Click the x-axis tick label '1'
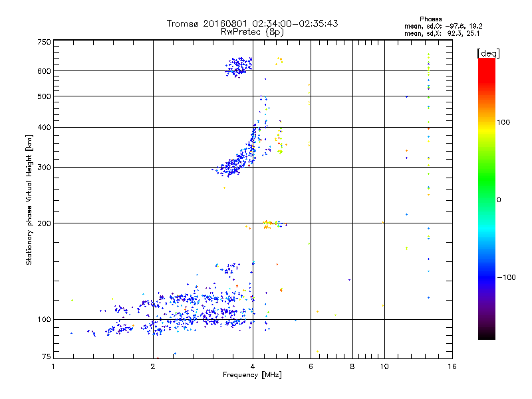Image resolution: width=532 pixels, height=399 pixels. click(53, 366)
